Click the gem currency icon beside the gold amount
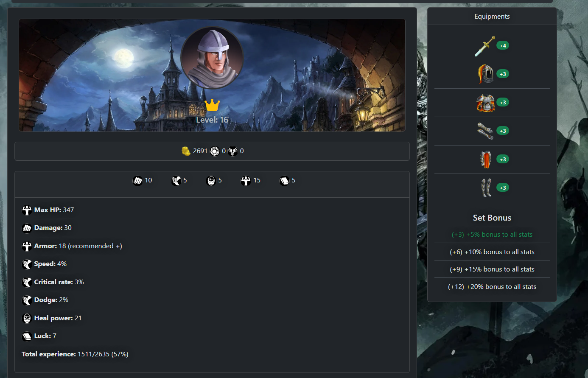This screenshot has width=588, height=378. click(215, 151)
